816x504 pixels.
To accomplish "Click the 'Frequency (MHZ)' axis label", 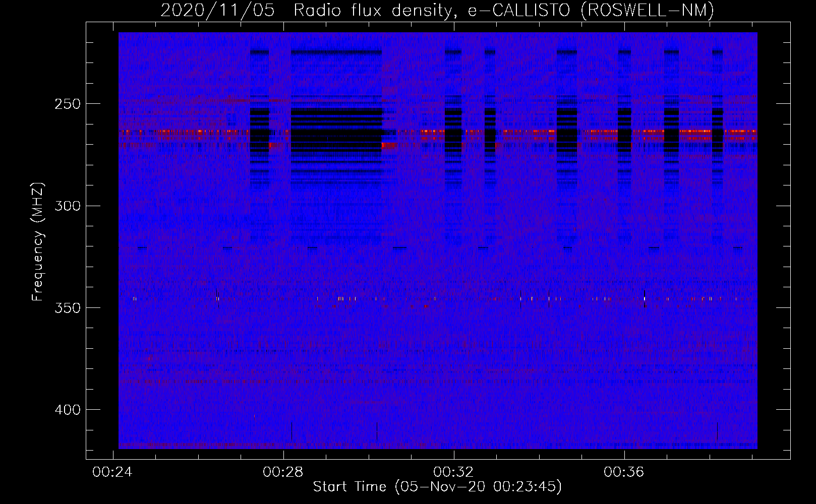I will tap(38, 242).
